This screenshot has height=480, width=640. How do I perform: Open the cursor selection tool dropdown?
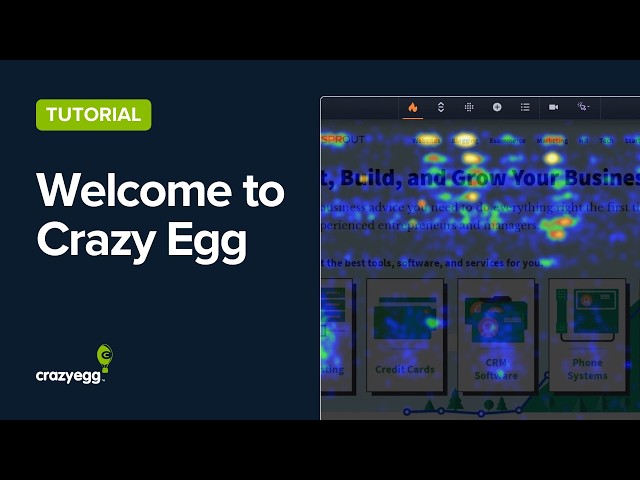(583, 107)
